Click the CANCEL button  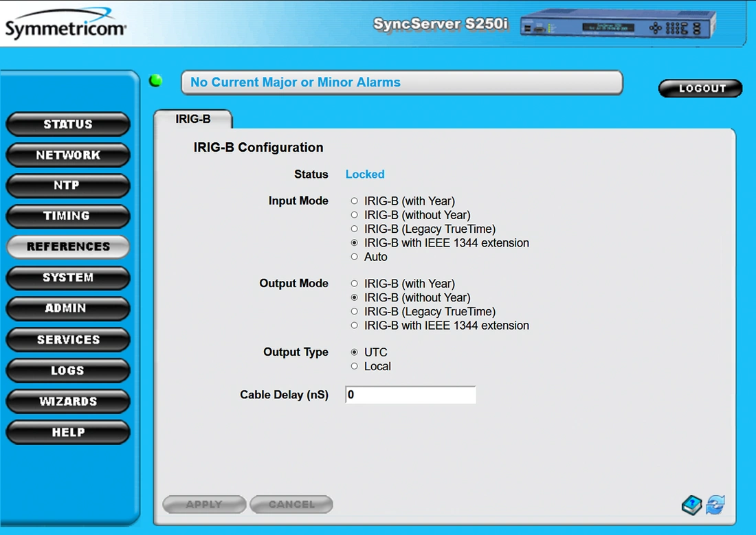pos(291,504)
